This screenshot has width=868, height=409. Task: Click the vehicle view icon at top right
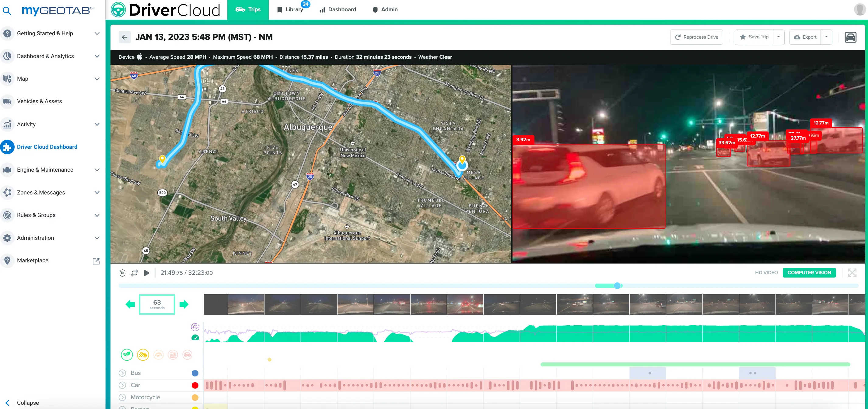pos(850,37)
